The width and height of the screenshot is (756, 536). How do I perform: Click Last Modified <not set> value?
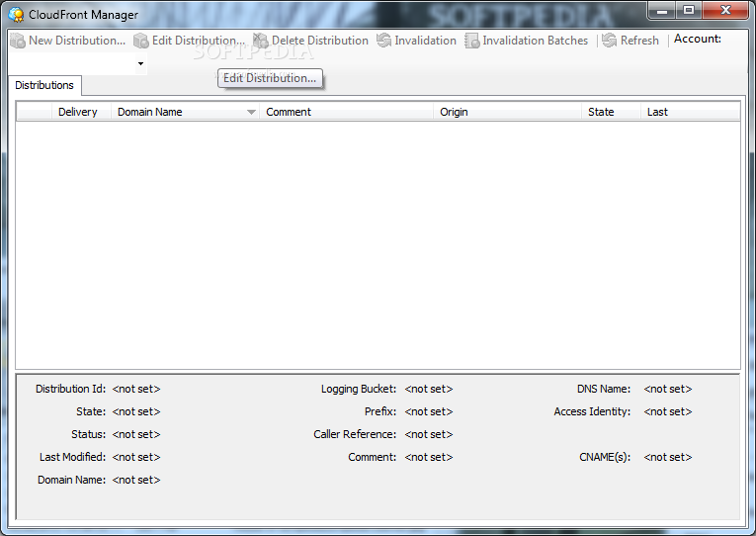pos(136,457)
